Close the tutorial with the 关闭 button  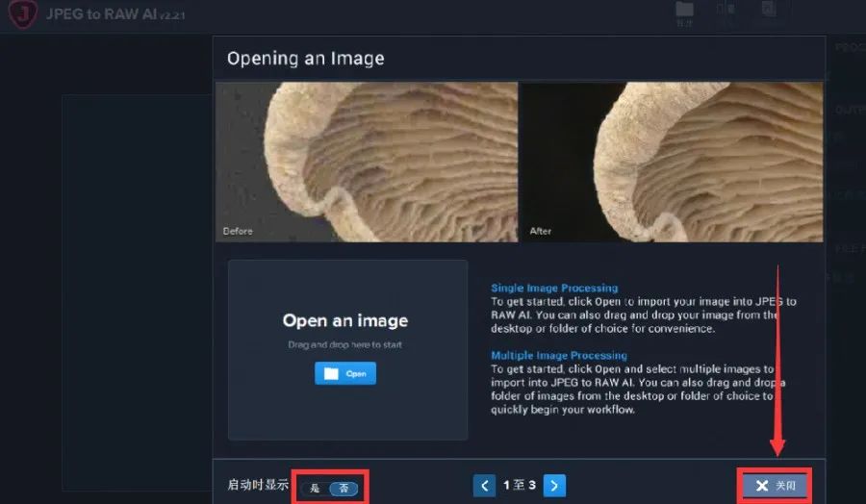(775, 485)
